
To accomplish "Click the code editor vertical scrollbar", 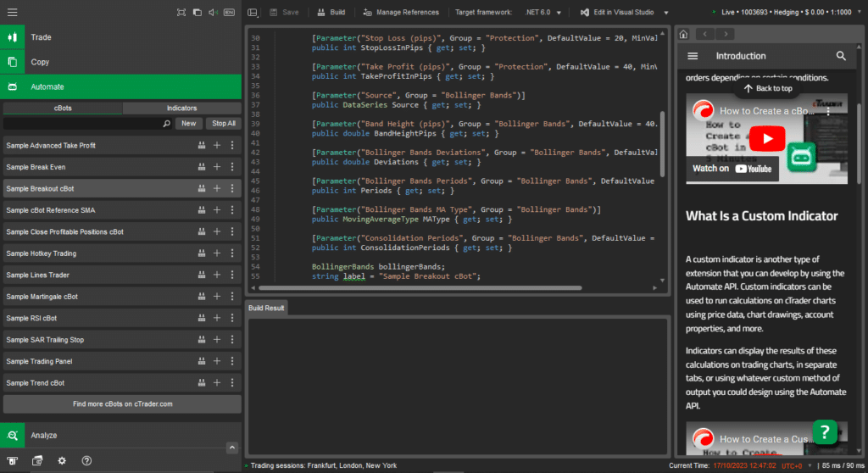I will [662, 144].
